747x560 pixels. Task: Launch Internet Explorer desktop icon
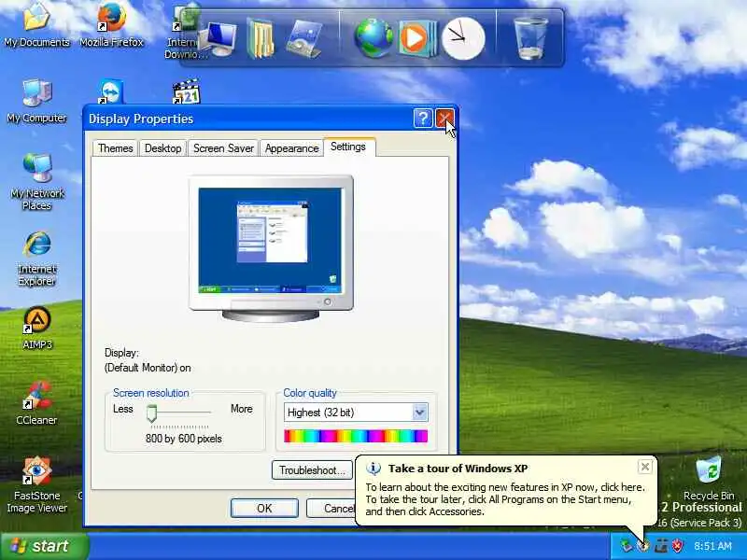[36, 259]
